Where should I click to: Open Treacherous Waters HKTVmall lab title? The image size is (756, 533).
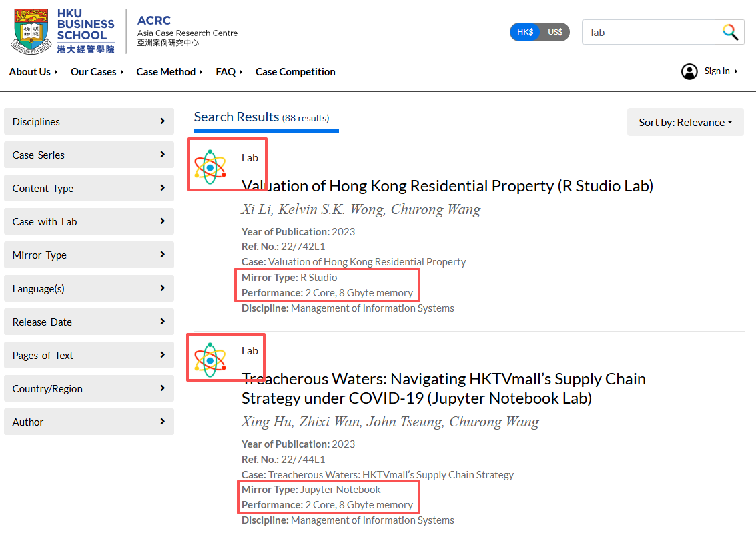click(444, 388)
